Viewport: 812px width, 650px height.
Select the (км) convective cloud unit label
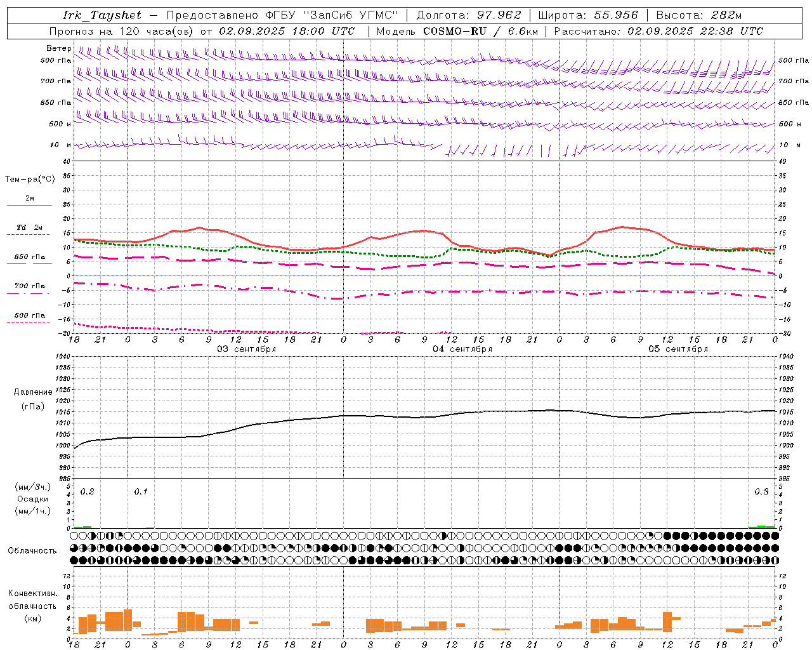click(33, 618)
